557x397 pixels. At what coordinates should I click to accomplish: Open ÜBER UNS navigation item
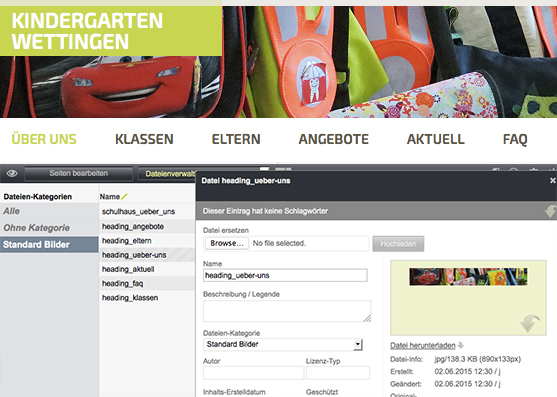pos(44,139)
